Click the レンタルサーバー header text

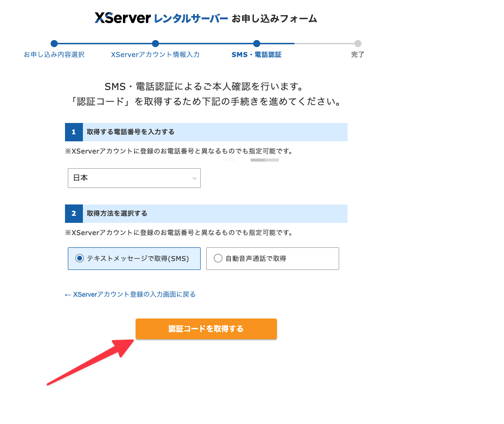(x=191, y=19)
